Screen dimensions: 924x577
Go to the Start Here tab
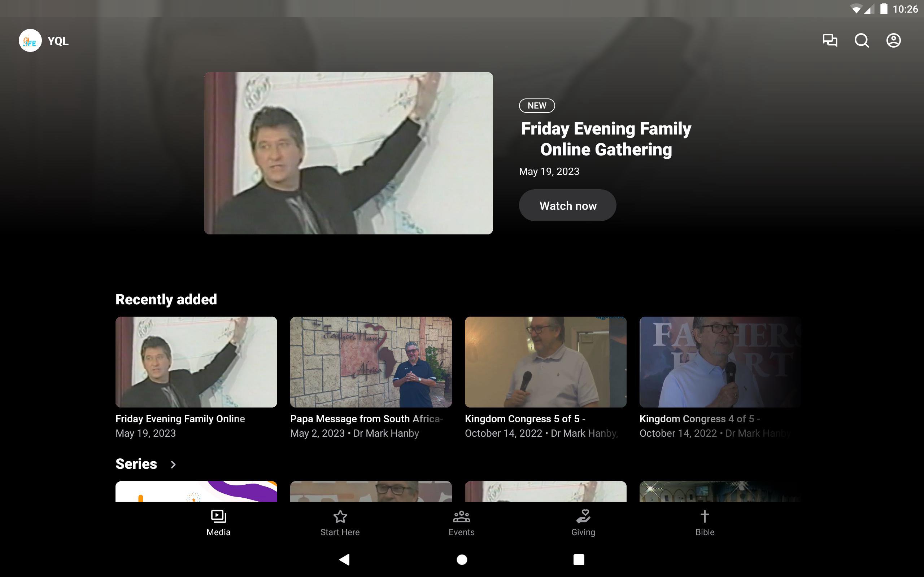coord(340,523)
